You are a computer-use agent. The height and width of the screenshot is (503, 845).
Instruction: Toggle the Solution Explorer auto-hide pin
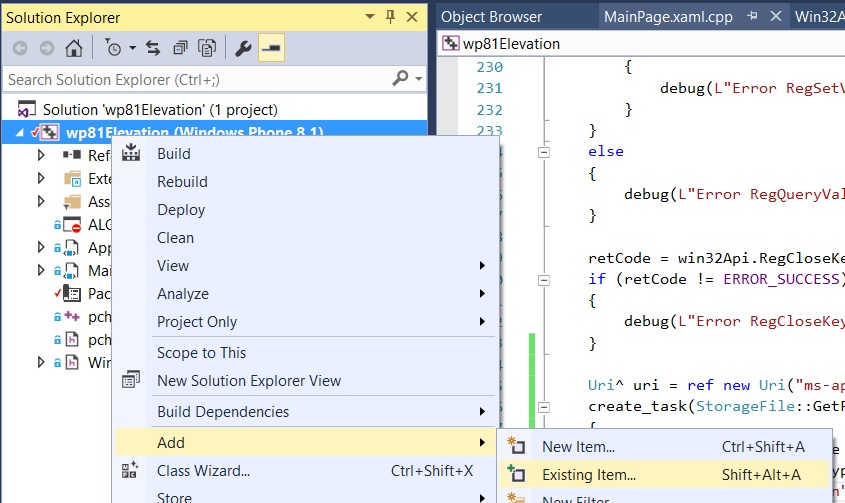click(x=391, y=17)
